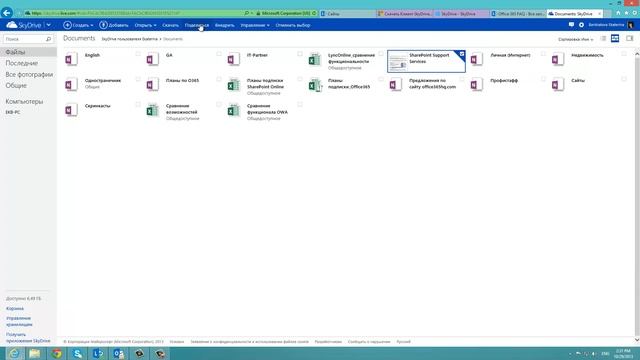Tick the checkbox on the Недвижимость tile
Viewport: 640px width, 360px height.
click(x=624, y=54)
